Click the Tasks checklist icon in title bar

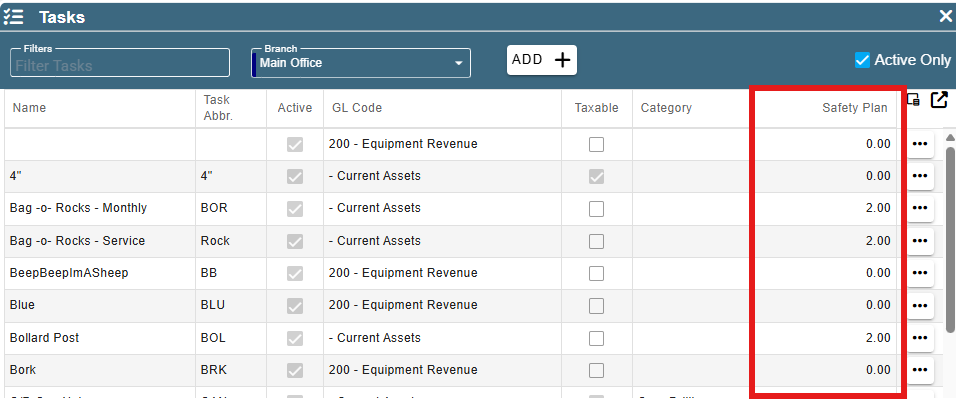tap(13, 17)
